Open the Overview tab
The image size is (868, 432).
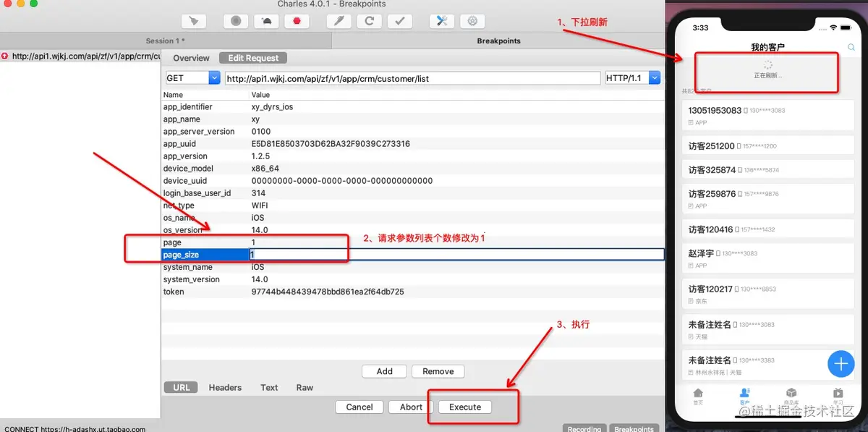(191, 58)
